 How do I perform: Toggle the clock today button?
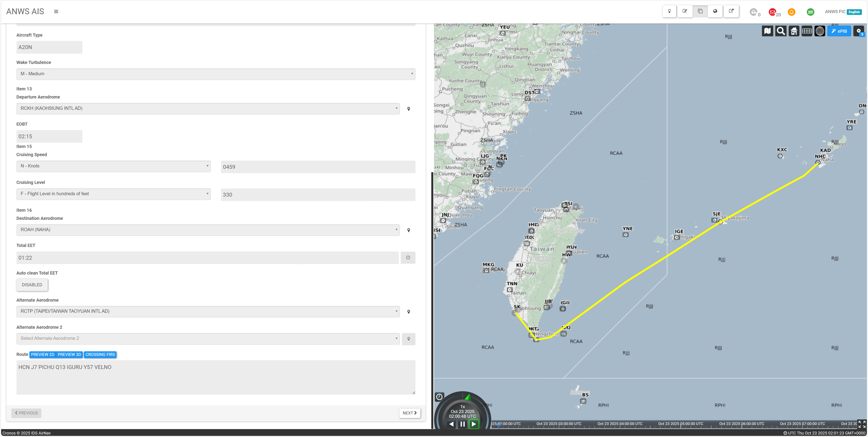tap(439, 397)
